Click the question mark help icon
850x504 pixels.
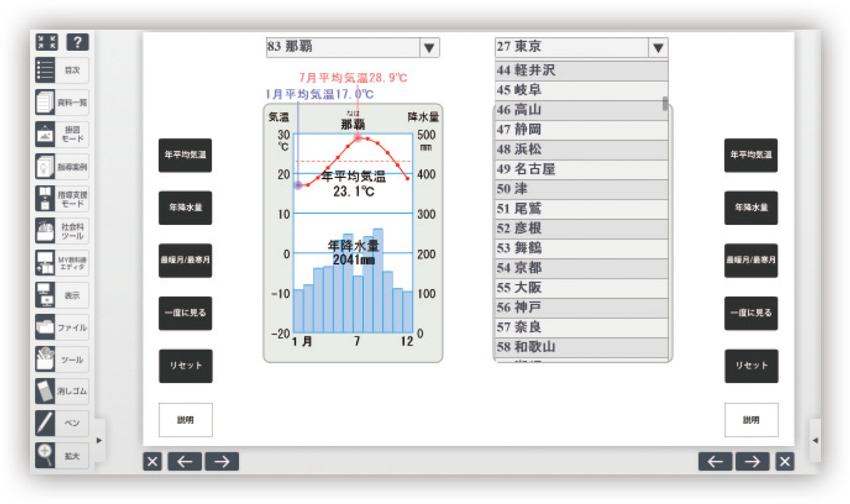77,42
